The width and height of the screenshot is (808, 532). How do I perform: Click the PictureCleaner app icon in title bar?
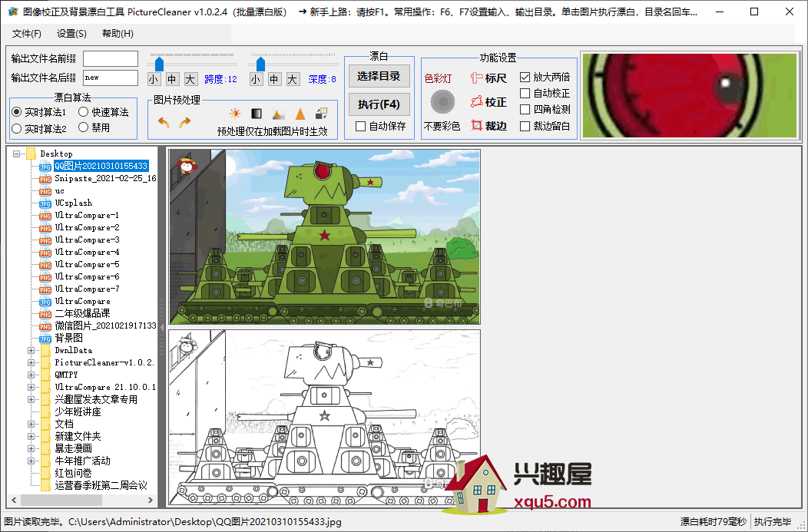(13, 12)
